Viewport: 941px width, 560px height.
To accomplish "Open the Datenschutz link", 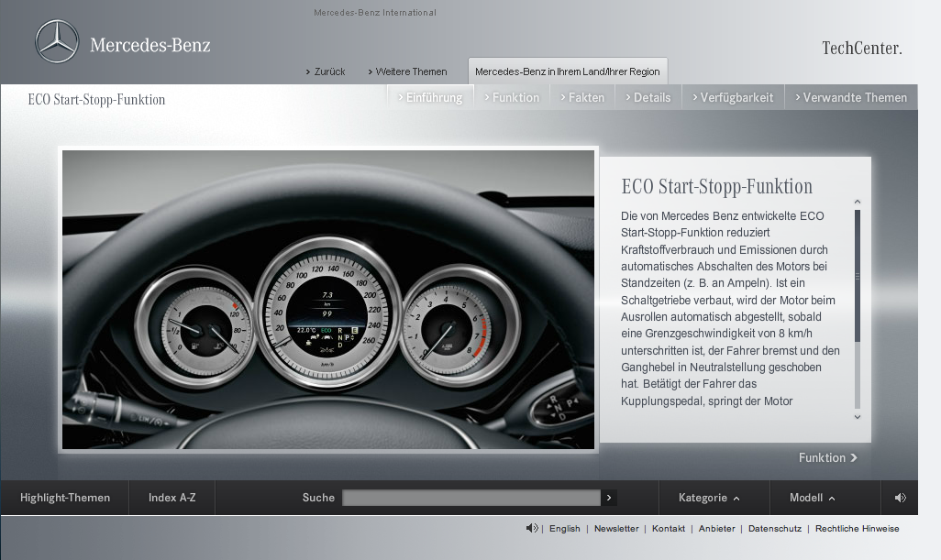I will (775, 528).
